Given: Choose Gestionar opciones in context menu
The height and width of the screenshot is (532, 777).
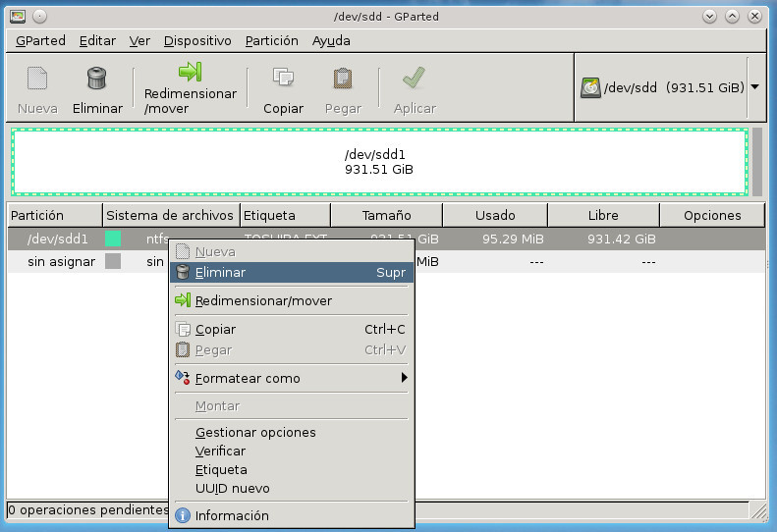Looking at the screenshot, I should tap(292, 433).
